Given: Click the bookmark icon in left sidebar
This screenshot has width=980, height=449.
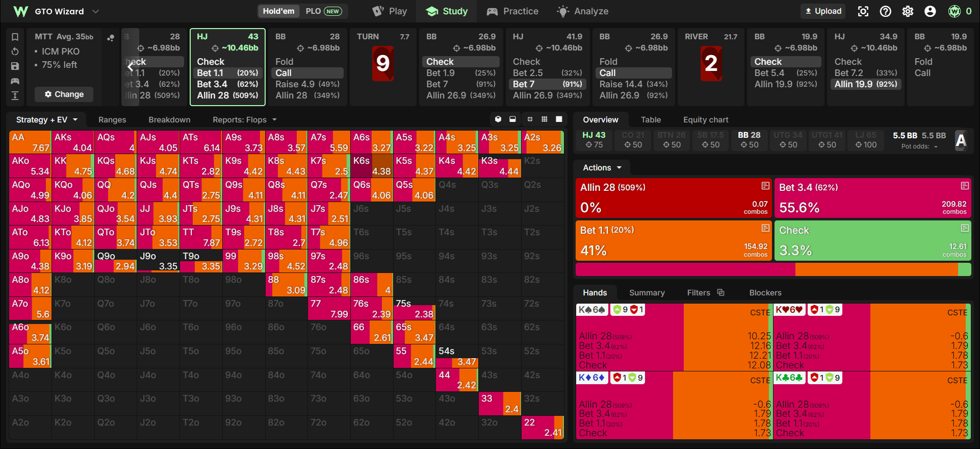Looking at the screenshot, I should [x=15, y=37].
